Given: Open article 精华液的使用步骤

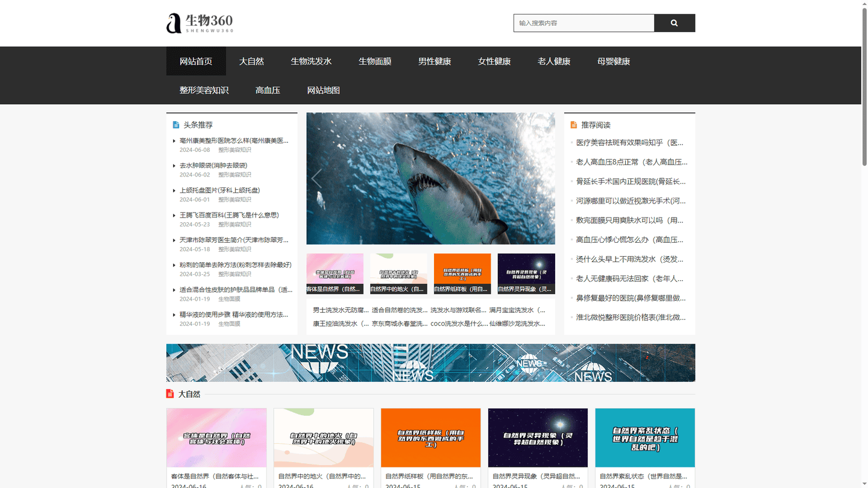Looking at the screenshot, I should point(234,314).
